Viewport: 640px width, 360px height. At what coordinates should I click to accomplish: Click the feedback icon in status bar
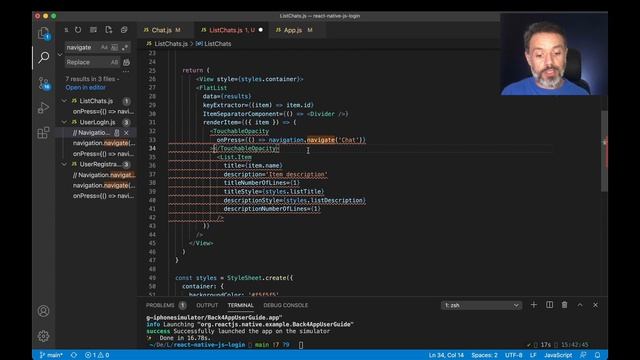coord(583,355)
